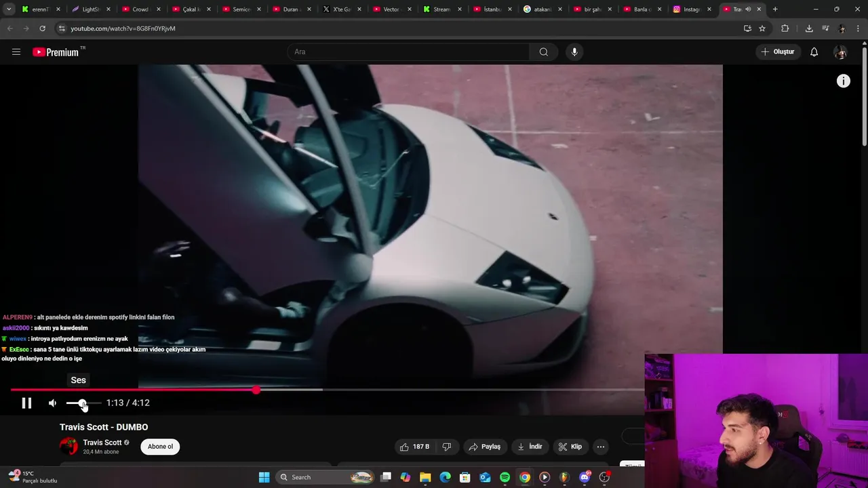Click the video title 'Travis Scott - DUMBO'
The height and width of the screenshot is (488, 868).
click(x=104, y=427)
